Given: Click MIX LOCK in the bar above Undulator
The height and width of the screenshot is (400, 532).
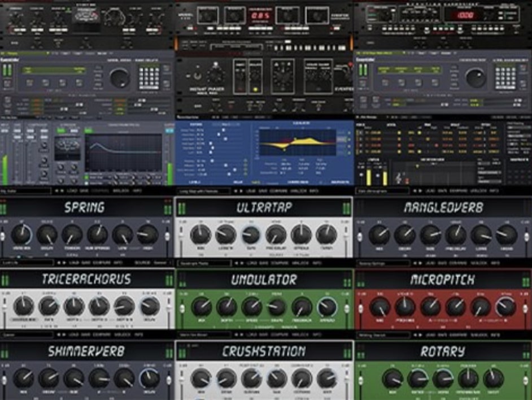Looking at the screenshot, I should point(300,263).
